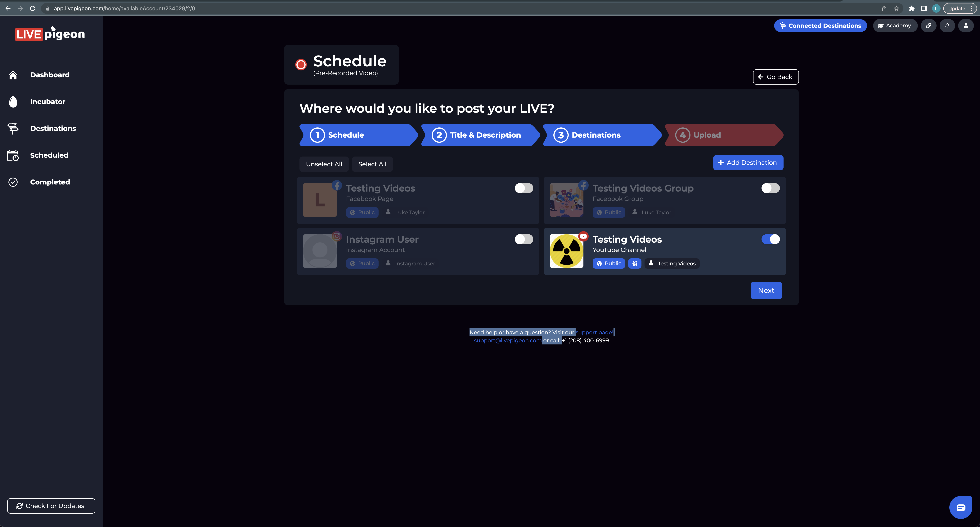This screenshot has height=527, width=980.
Task: Enable the Testing Videos Facebook Page toggle
Action: point(524,188)
